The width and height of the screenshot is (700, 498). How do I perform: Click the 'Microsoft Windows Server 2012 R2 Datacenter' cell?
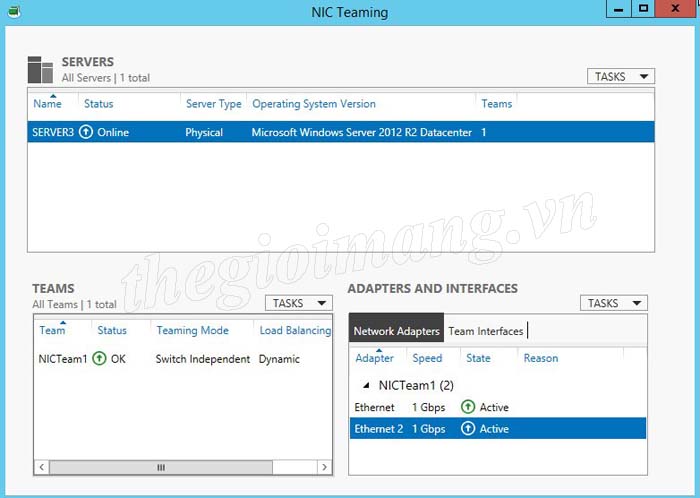tap(362, 132)
